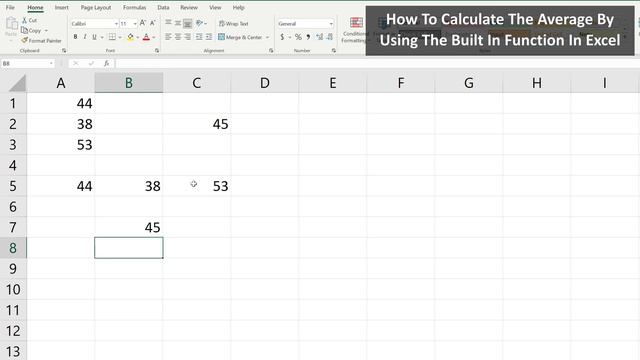The height and width of the screenshot is (360, 640).
Task: Expand the Fill Color dropdown arrow
Action: [x=138, y=37]
